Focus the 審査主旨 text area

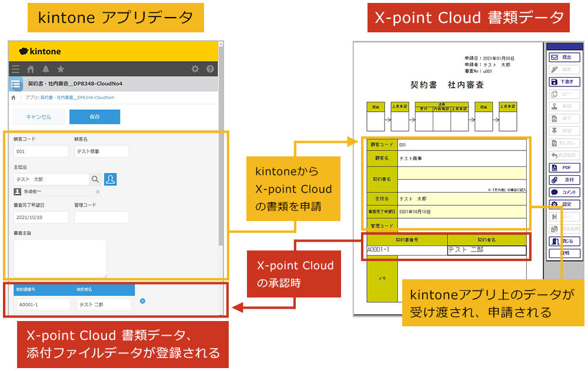click(x=61, y=259)
